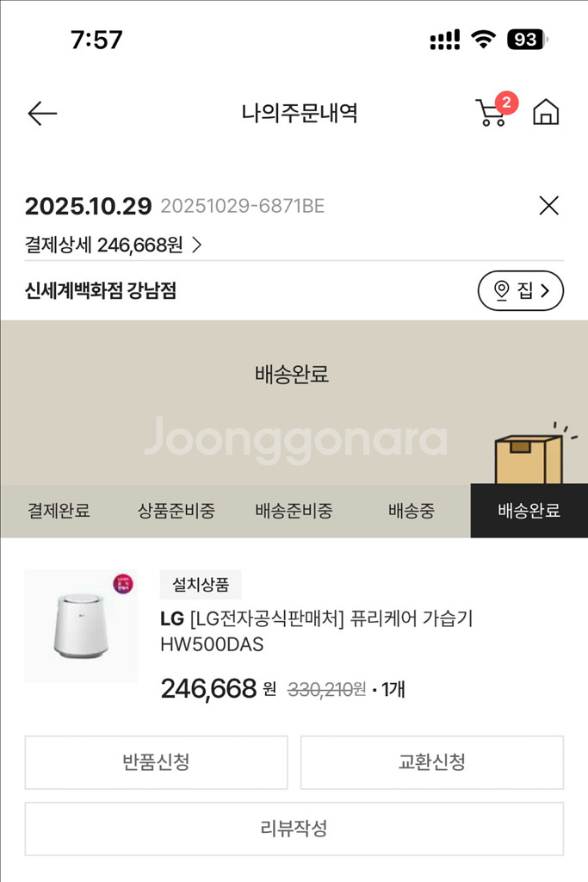Dismiss the order card with the X

point(547,205)
